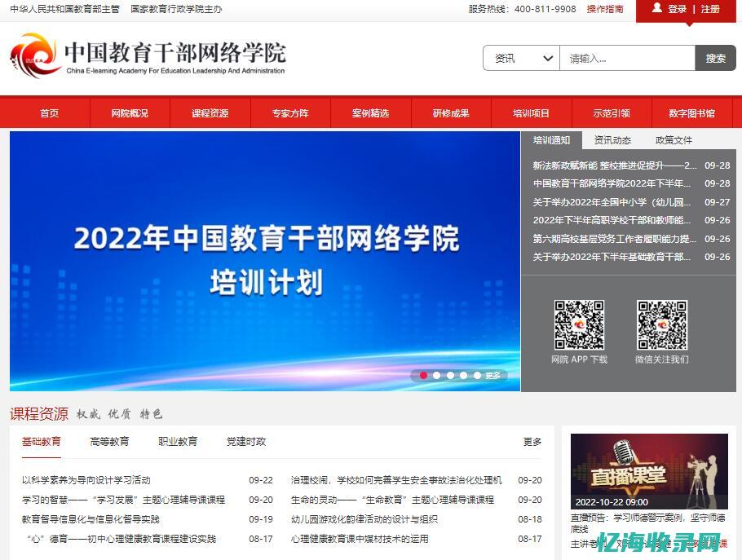
Task: Open 专家方阵 navigation item
Action: [x=290, y=113]
